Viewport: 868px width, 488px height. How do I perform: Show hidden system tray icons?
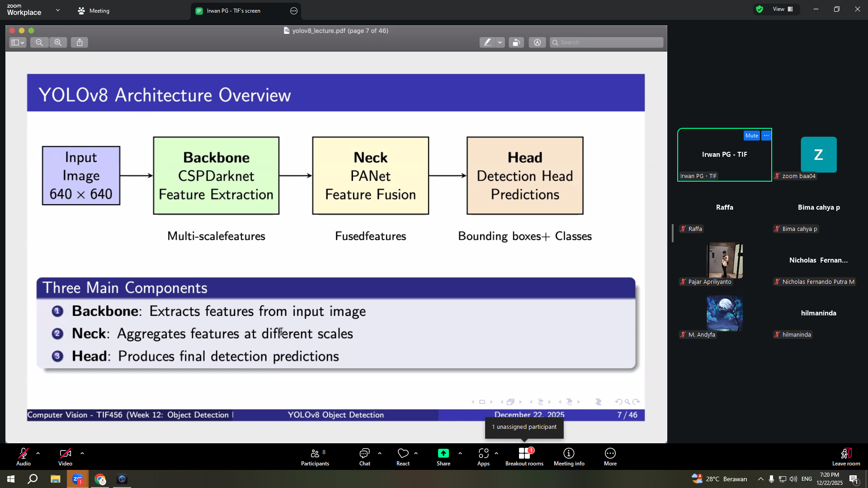coord(760,479)
